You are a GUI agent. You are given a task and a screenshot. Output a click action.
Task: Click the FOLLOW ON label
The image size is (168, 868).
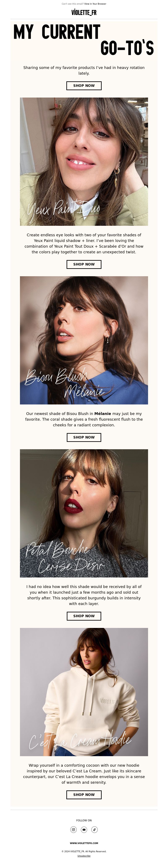pos(84,820)
